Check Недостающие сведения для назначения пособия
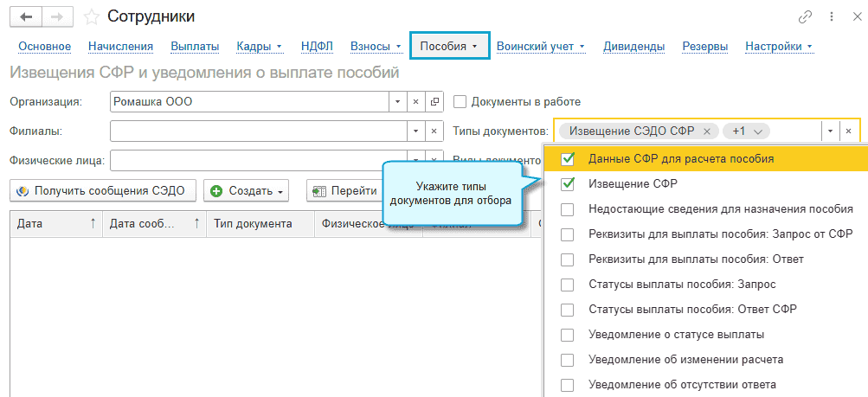868x397 pixels. [x=568, y=209]
